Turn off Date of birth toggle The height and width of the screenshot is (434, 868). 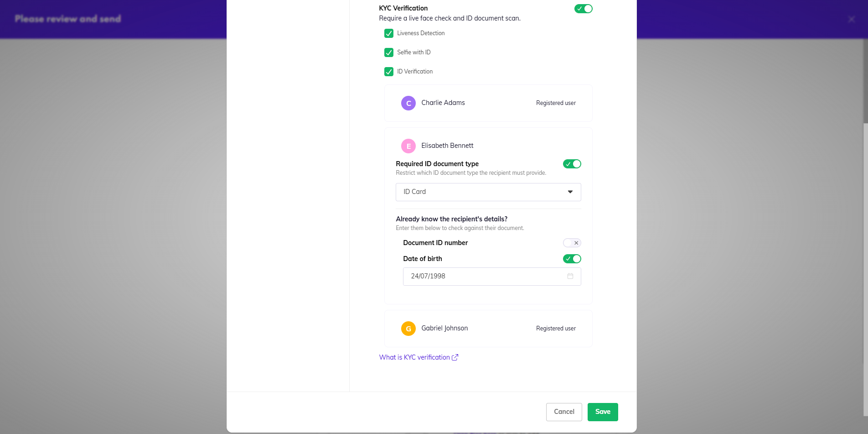coord(572,259)
